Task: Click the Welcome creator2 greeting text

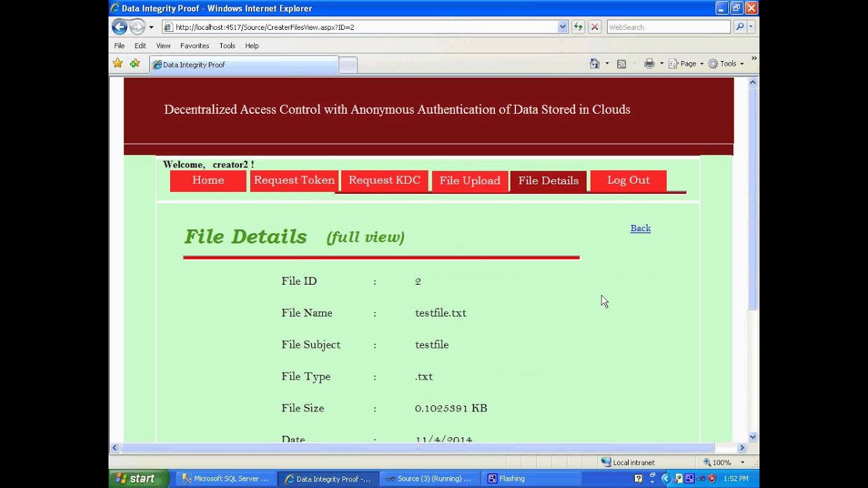Action: point(209,165)
